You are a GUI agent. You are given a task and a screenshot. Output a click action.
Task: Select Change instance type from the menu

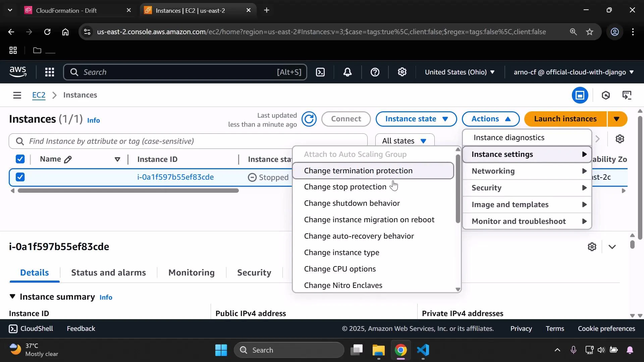(x=341, y=252)
